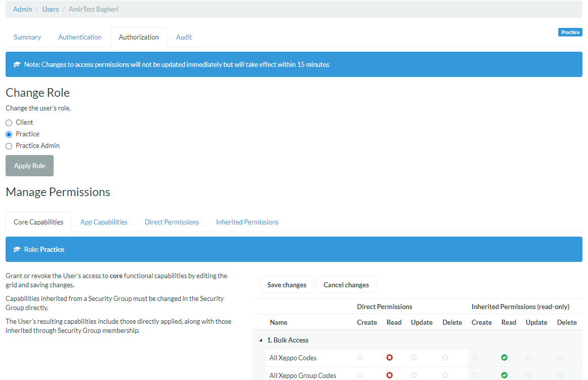Open the App Capabilities tab
Viewport: 588px width, 380px height.
point(104,222)
